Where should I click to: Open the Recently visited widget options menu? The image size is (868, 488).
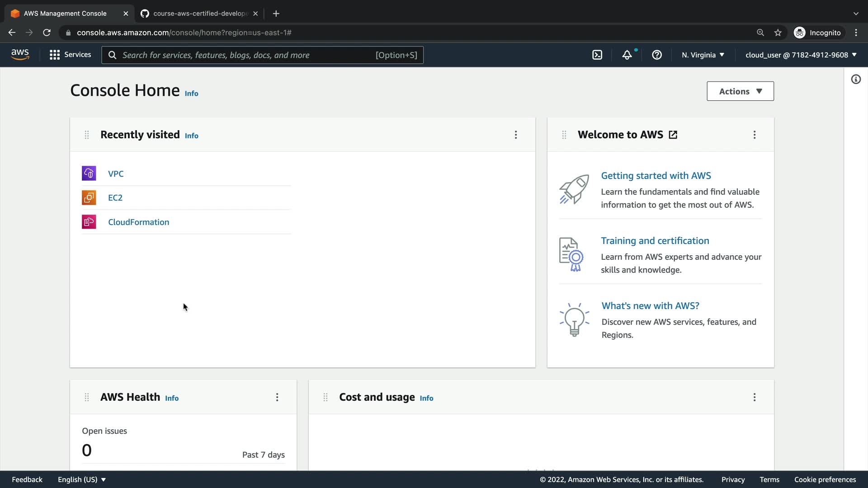tap(516, 135)
